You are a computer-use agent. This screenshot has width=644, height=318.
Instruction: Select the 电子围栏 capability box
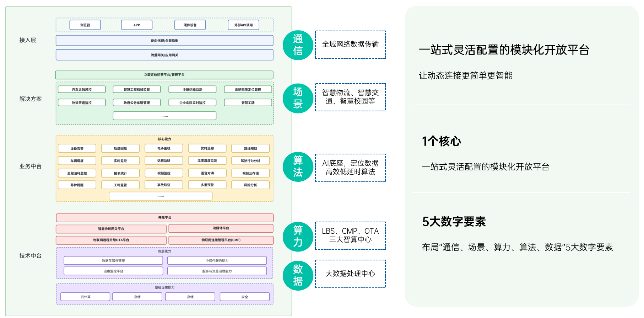(x=164, y=148)
